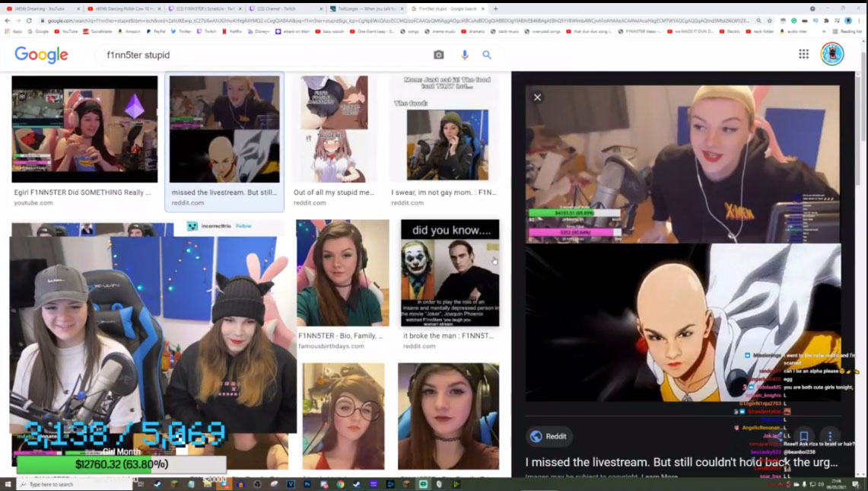Bookmark this page with the star icon
The height and width of the screenshot is (491, 868).
(769, 21)
